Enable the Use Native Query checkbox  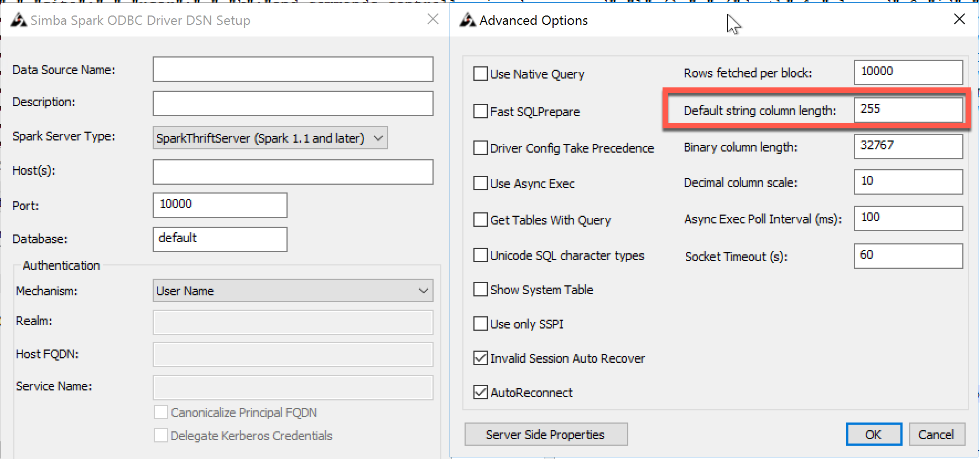click(481, 74)
